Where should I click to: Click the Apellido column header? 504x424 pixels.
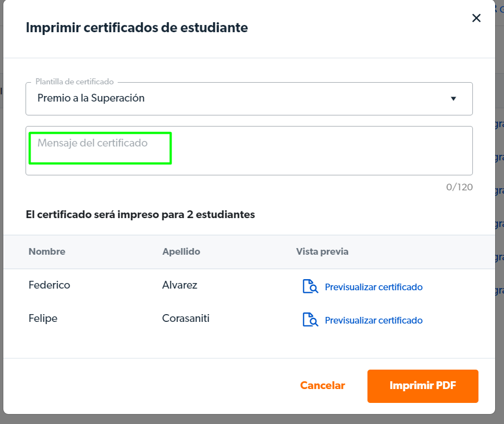point(182,252)
